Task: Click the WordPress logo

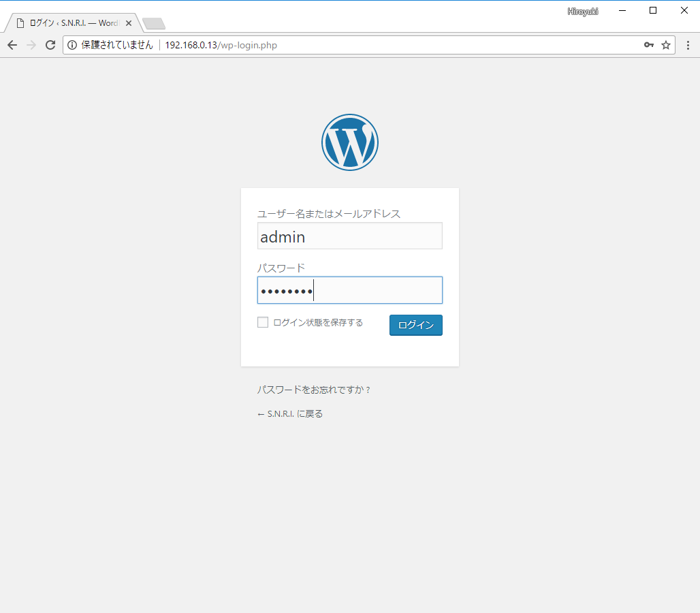Action: pyautogui.click(x=350, y=142)
